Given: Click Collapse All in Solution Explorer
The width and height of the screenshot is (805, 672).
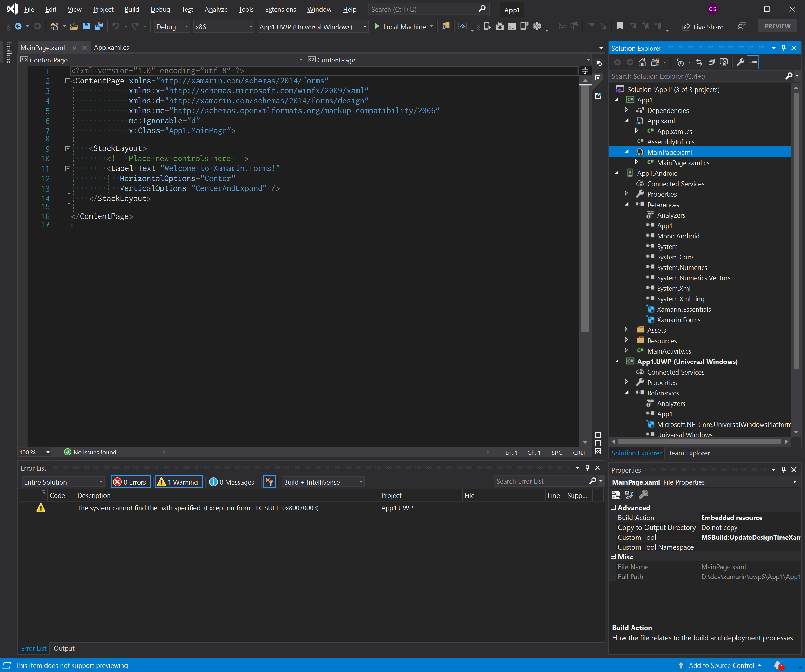Looking at the screenshot, I should coord(711,62).
